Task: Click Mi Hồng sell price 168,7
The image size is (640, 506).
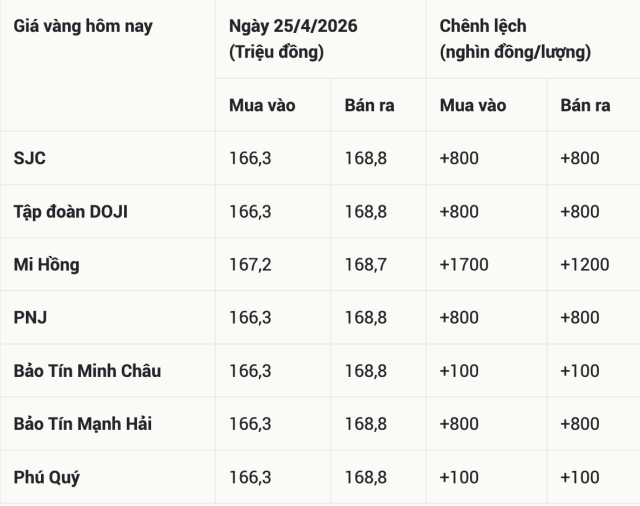Action: tap(364, 265)
